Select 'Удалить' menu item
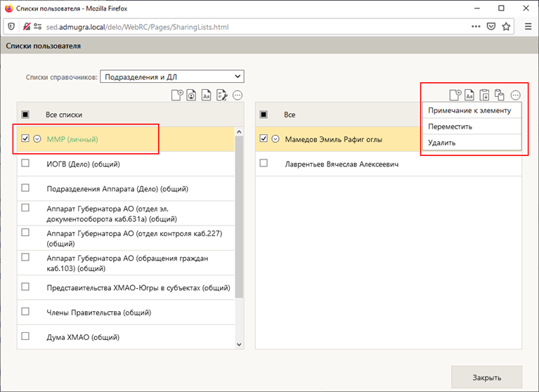This screenshot has width=539, height=392. tap(472, 142)
